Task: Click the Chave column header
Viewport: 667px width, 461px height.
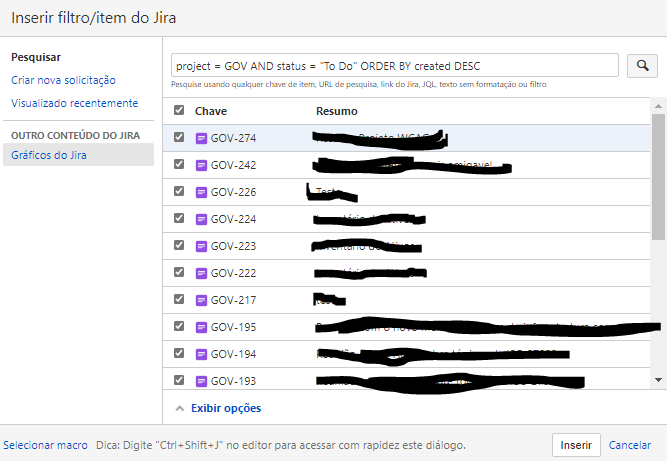Action: [211, 111]
